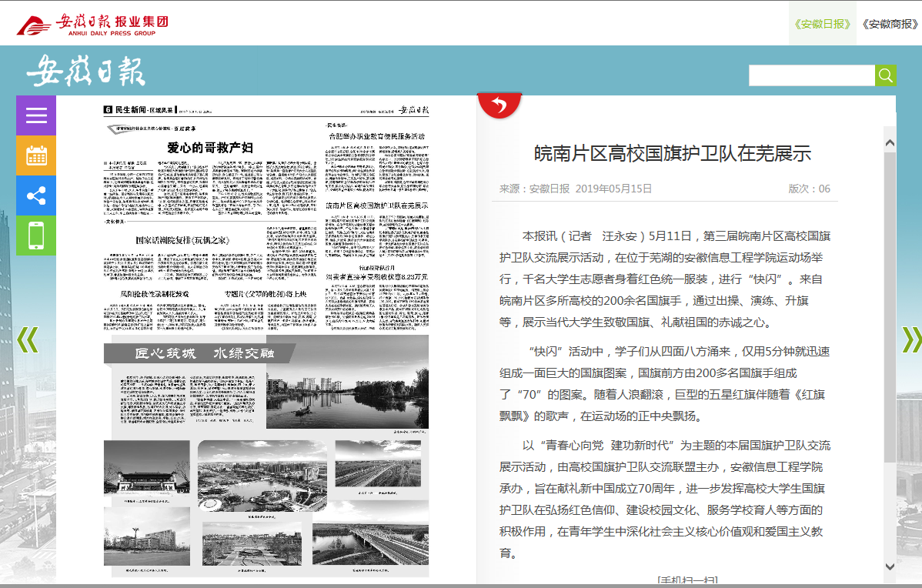Open the 爱心的哥救产妇 article headline

[209, 147]
